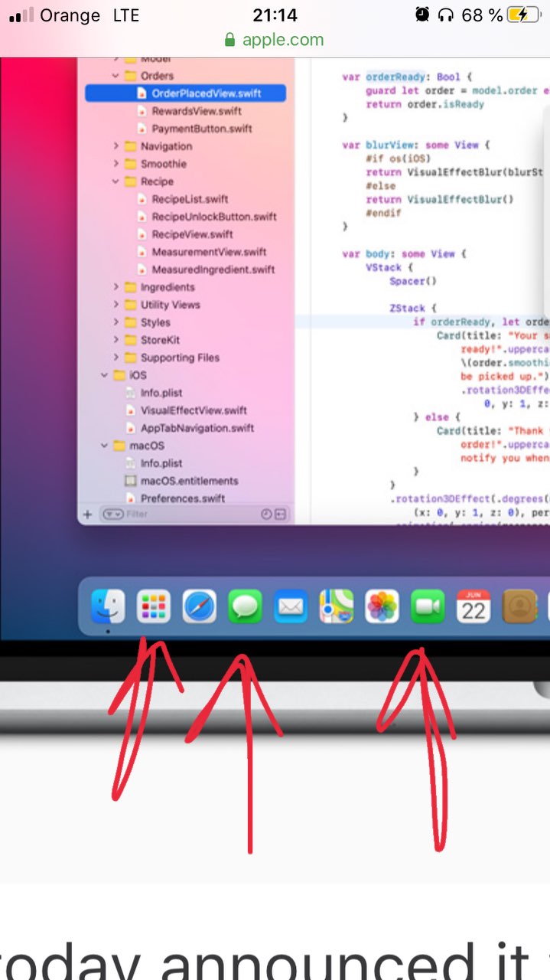Viewport: 550px width, 980px height.
Task: Open the Messages app in the Dock
Action: (x=245, y=607)
